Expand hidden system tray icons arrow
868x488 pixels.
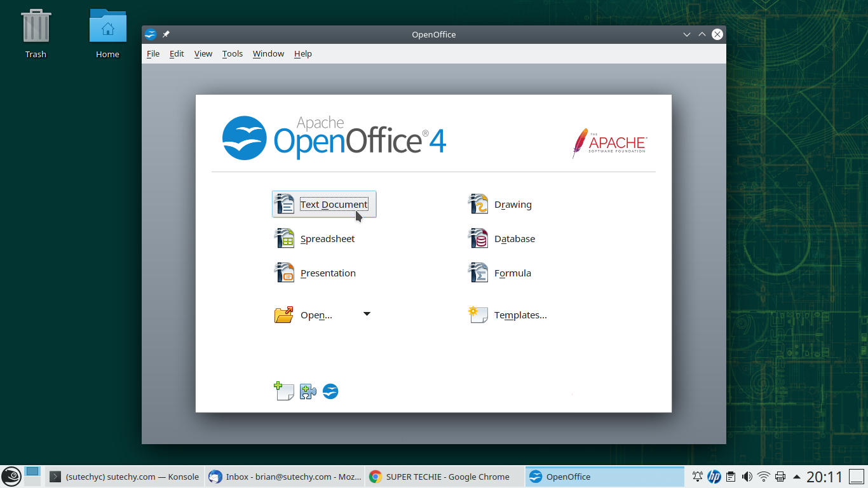click(796, 477)
